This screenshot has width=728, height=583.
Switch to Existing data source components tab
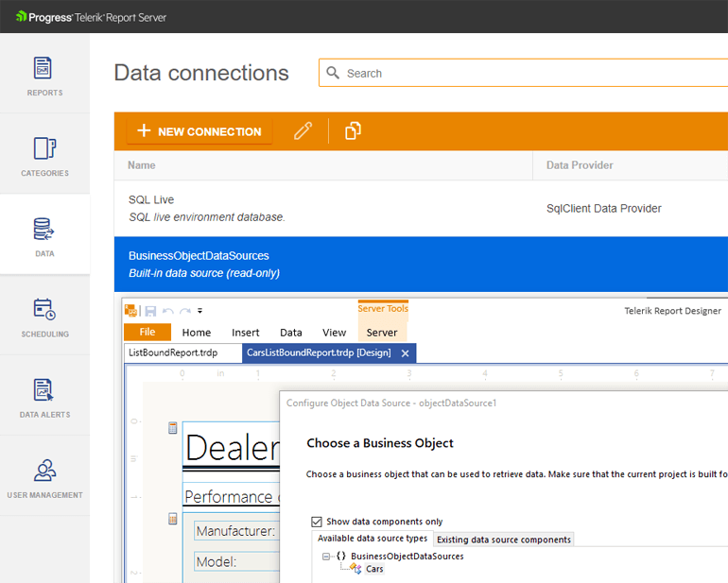coord(504,540)
